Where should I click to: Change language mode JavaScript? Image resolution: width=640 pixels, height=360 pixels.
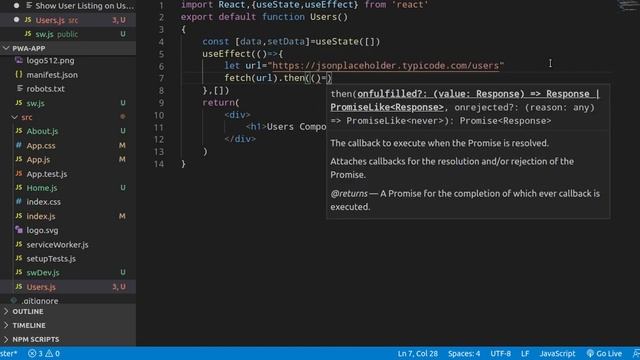557,353
